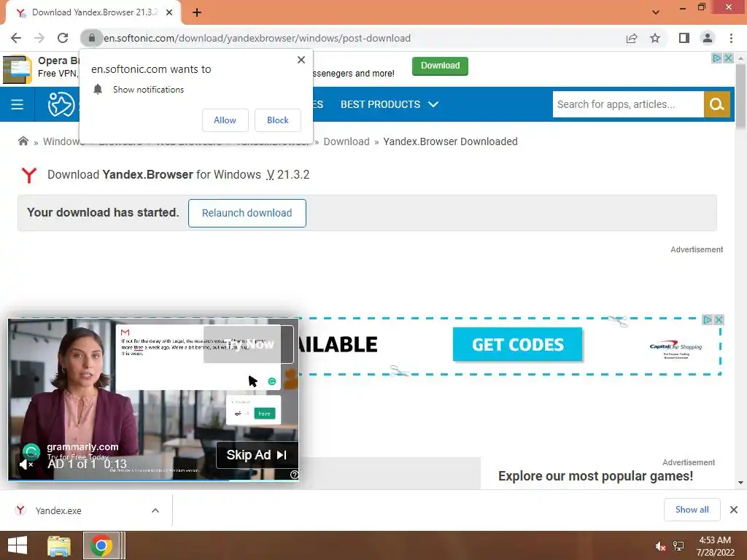Image resolution: width=747 pixels, height=560 pixels.
Task: Click Yandex.Browser Downloaded breadcrumb
Action: coord(450,141)
